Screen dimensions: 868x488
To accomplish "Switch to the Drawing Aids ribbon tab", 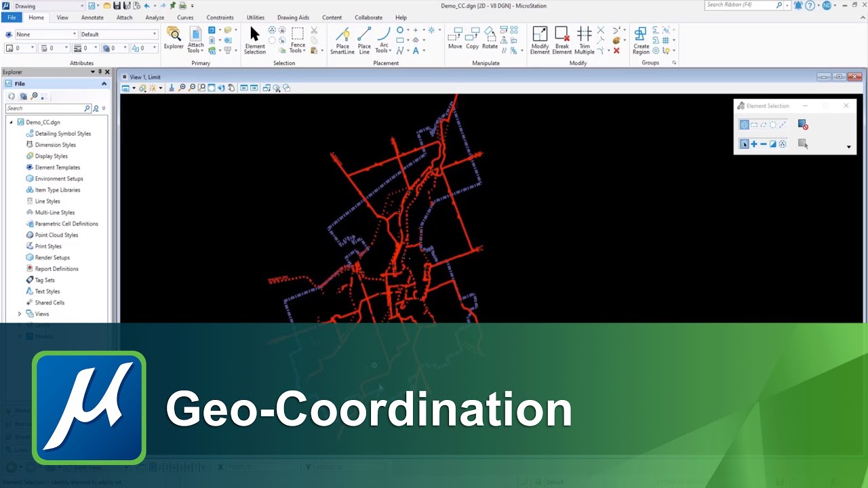I will [x=293, y=18].
